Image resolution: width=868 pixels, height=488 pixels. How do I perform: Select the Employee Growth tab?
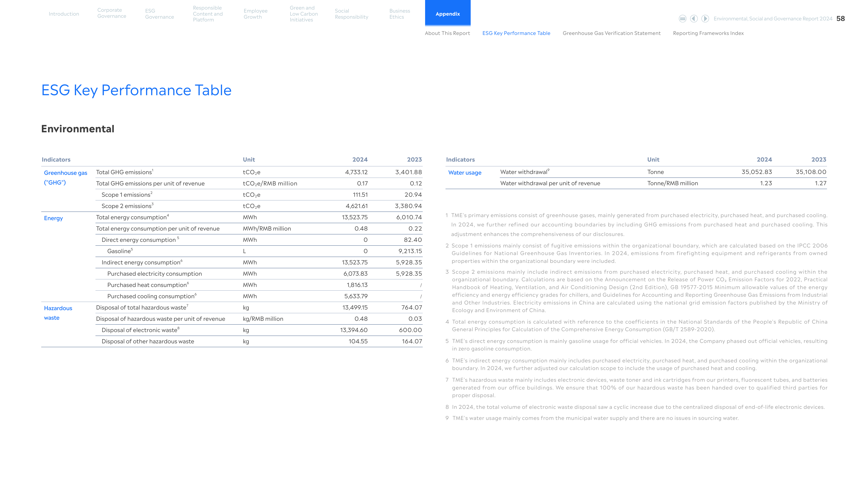(x=255, y=14)
